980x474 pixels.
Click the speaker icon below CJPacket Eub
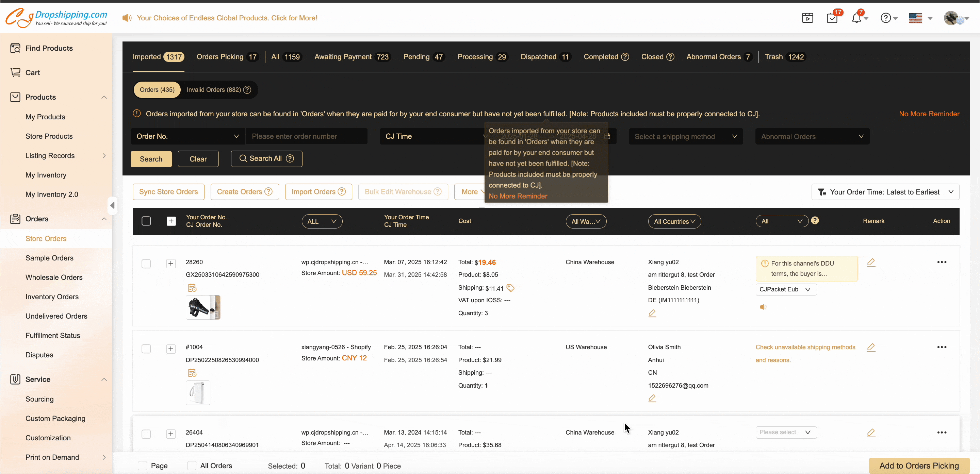763,307
